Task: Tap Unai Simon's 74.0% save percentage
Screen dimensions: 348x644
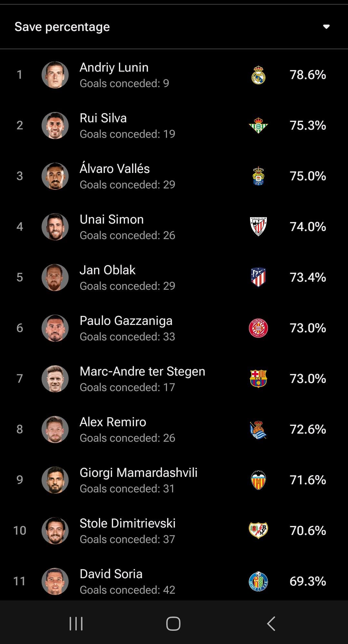Action: (x=308, y=227)
